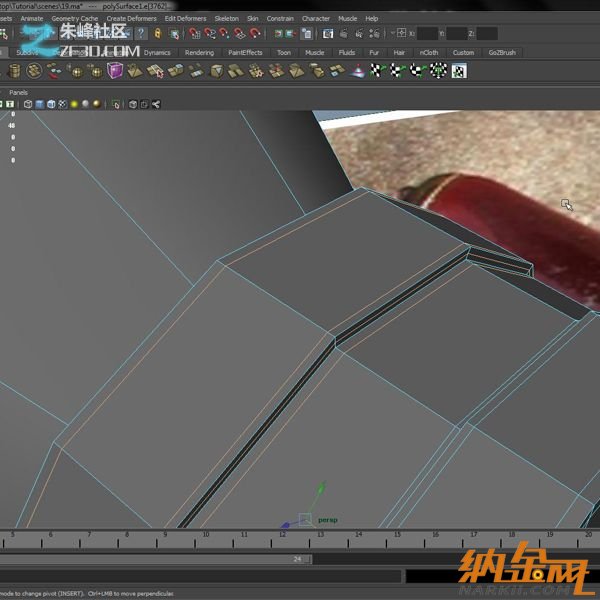Switch to the Rendering shelf tab
The height and width of the screenshot is (600, 600).
[x=199, y=52]
